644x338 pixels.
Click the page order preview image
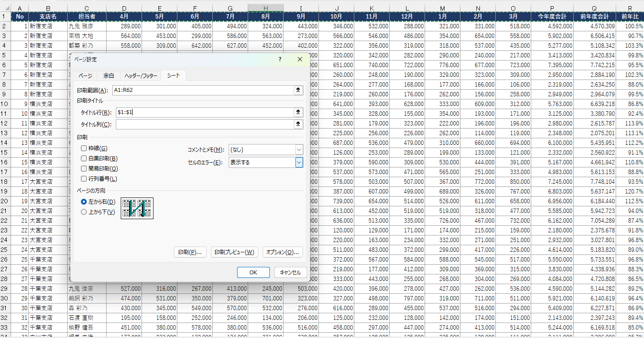(x=137, y=209)
